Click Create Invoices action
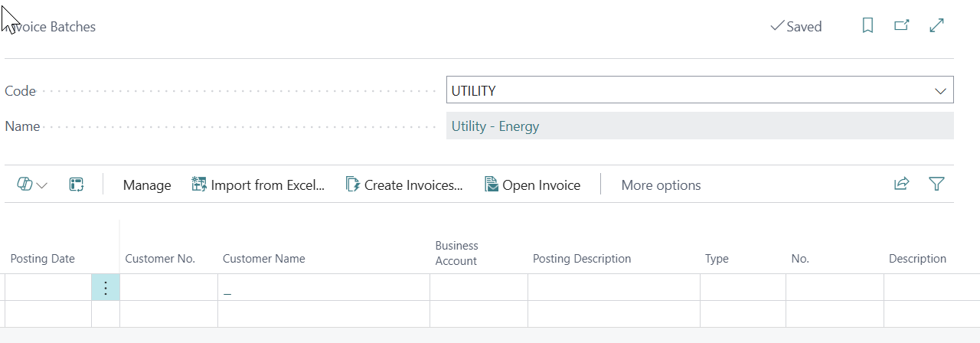This screenshot has height=343, width=980. (404, 185)
